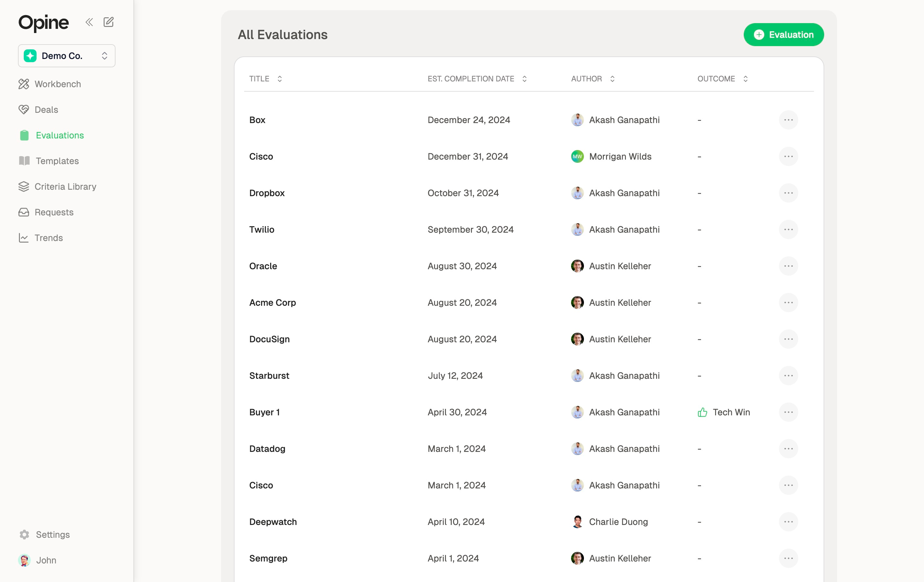Viewport: 924px width, 582px height.
Task: Open the Twilio evaluation
Action: tap(262, 230)
